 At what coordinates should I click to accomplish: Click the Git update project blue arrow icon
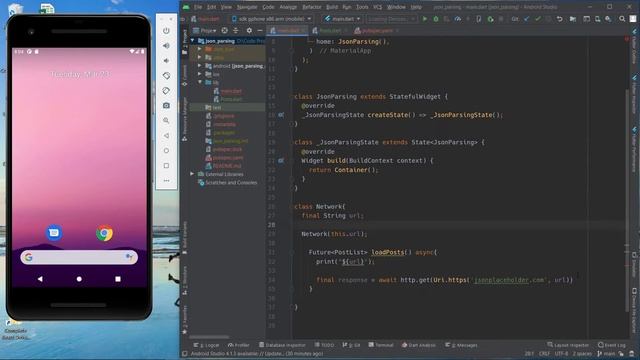point(527,19)
